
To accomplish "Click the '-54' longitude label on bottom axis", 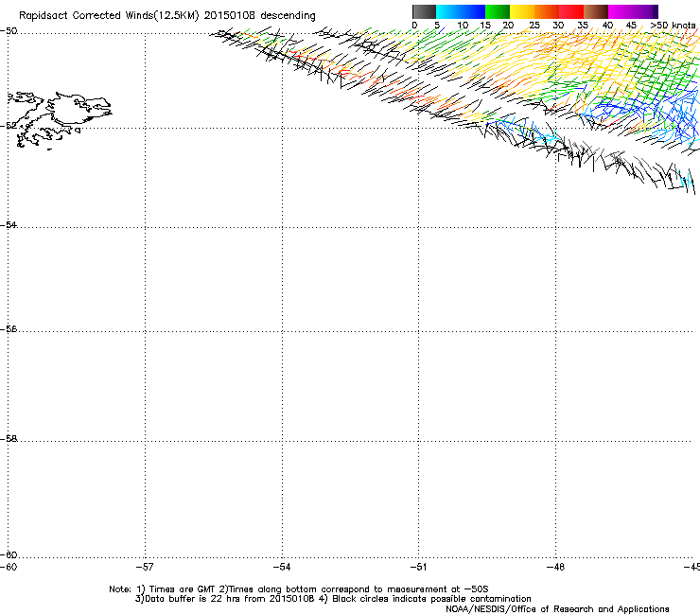I will point(282,567).
